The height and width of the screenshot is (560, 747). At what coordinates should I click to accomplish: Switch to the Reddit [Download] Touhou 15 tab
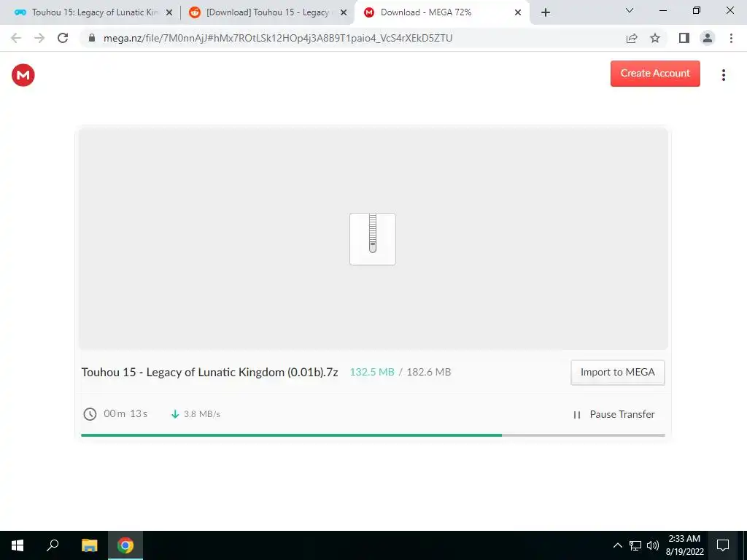(x=267, y=12)
